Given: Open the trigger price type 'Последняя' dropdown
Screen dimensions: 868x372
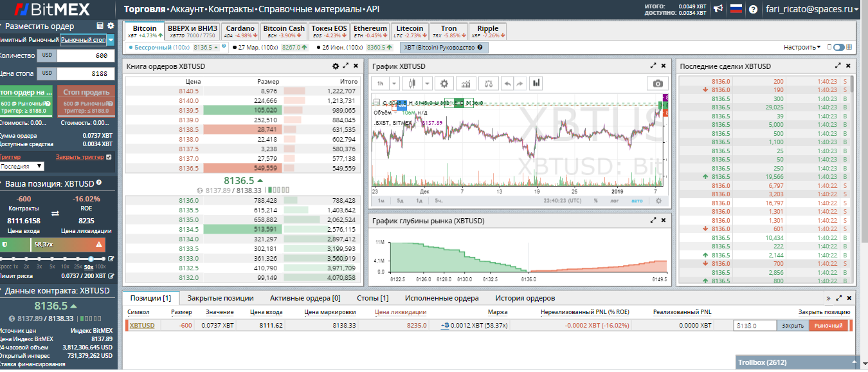Looking at the screenshot, I should coord(22,166).
